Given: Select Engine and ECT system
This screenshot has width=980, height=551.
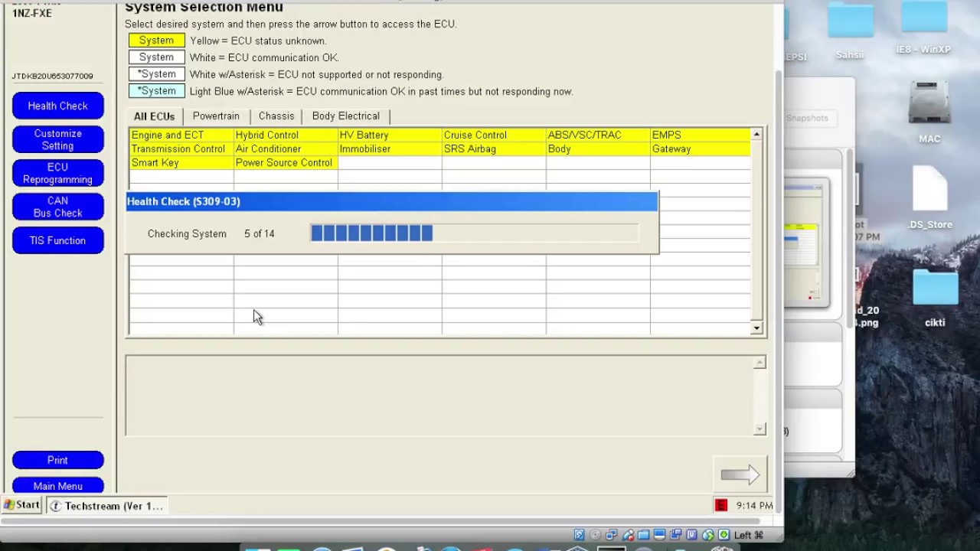Looking at the screenshot, I should pyautogui.click(x=181, y=135).
